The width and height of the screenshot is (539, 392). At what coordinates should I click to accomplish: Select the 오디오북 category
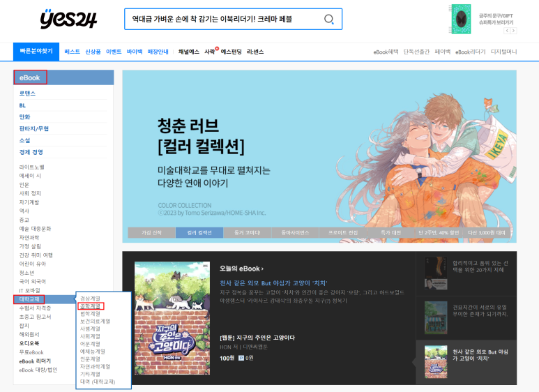29,343
